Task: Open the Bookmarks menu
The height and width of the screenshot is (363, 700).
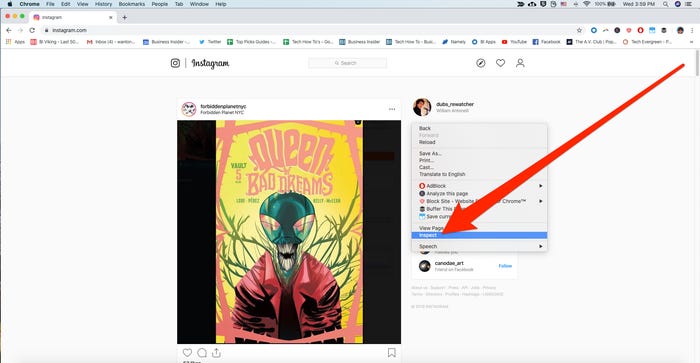Action: (x=132, y=4)
